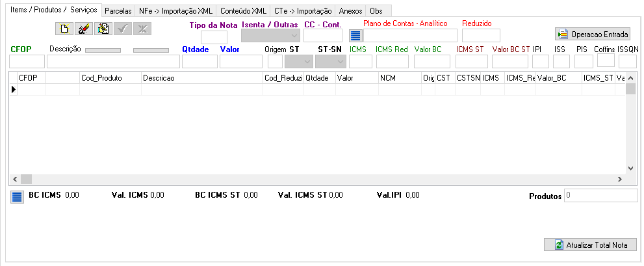
Task: Click the new item document icon
Action: (64, 29)
